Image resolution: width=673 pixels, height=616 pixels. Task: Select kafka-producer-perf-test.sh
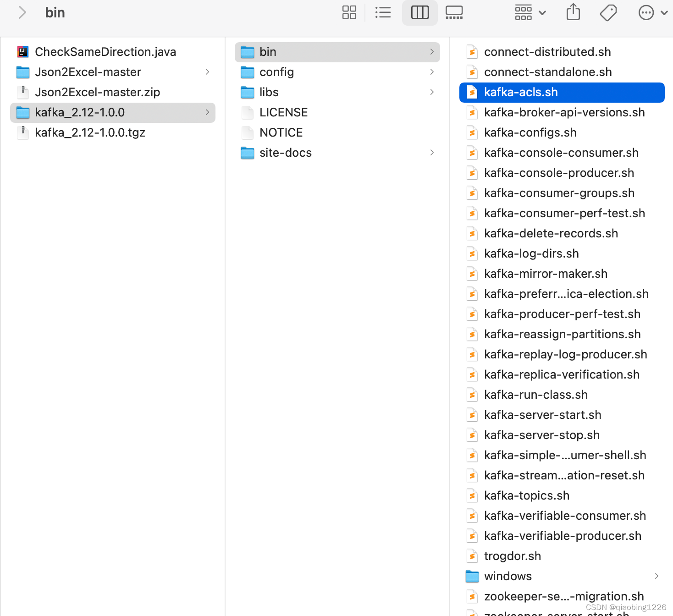click(562, 314)
